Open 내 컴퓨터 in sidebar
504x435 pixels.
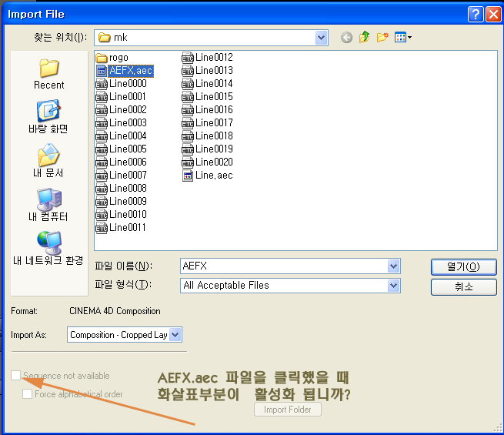[x=48, y=205]
